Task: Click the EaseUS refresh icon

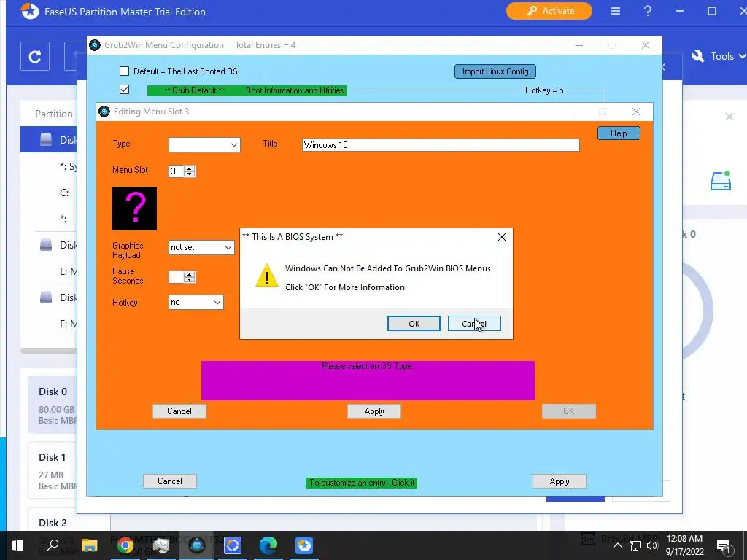Action: (35, 57)
